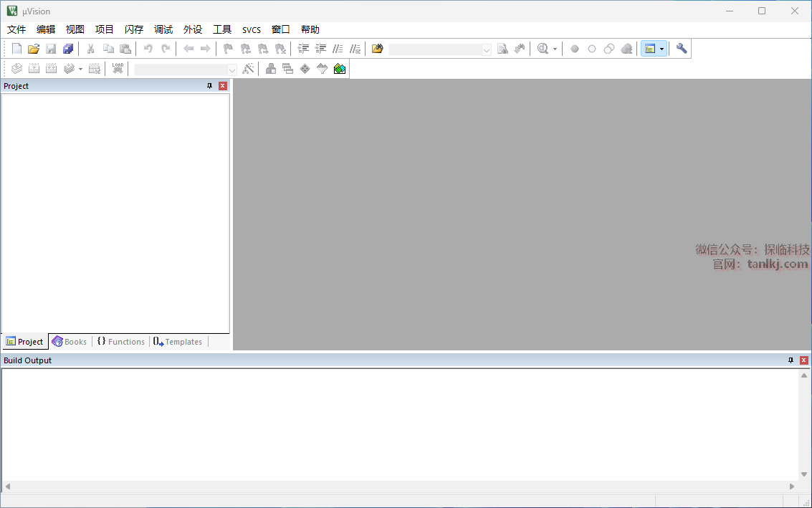Expand the window layout dropdown arrow

click(x=661, y=49)
